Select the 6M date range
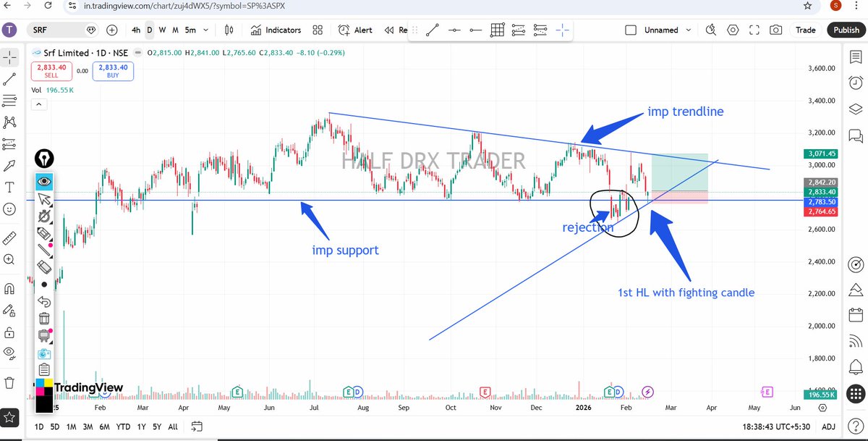Image resolution: width=868 pixels, height=441 pixels. coord(105,427)
